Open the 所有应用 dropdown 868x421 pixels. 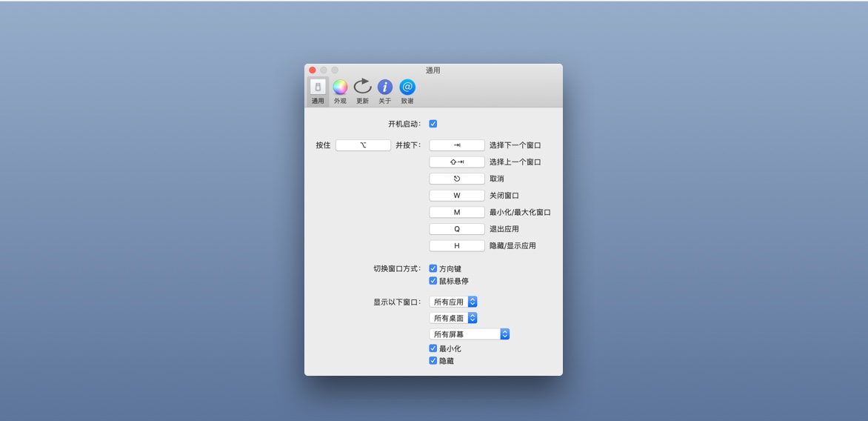453,302
